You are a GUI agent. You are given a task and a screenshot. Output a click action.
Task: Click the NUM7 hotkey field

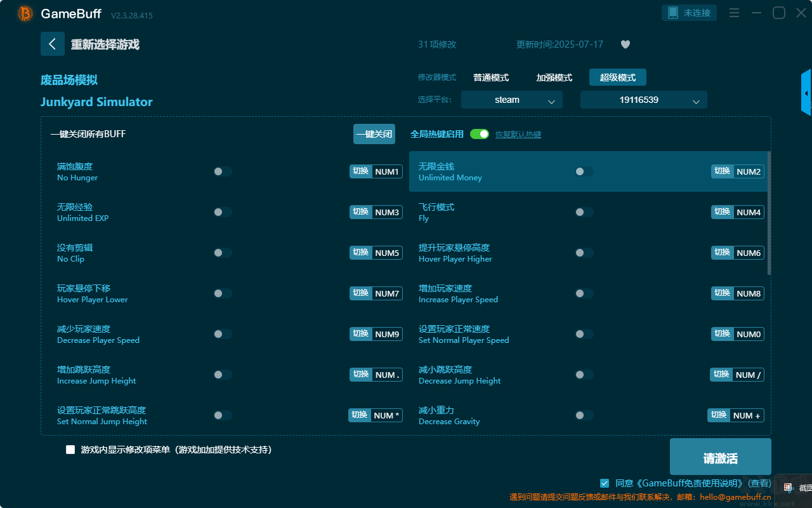pos(387,293)
